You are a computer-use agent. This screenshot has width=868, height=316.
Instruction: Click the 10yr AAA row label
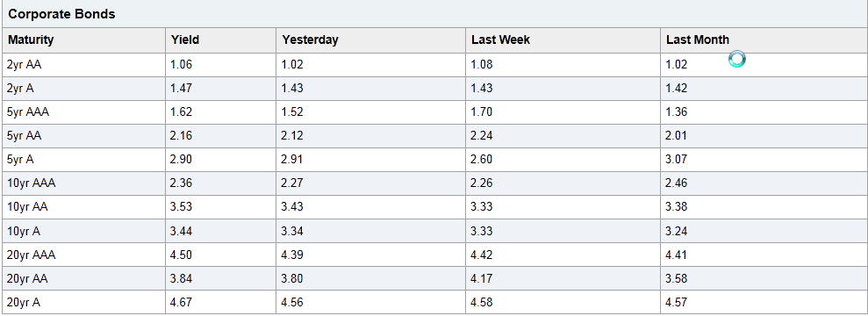coord(32,183)
